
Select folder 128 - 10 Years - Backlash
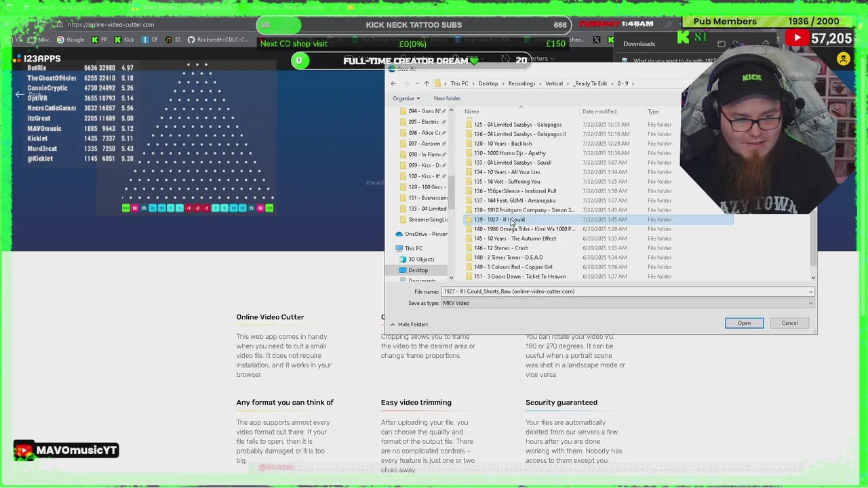coord(502,144)
